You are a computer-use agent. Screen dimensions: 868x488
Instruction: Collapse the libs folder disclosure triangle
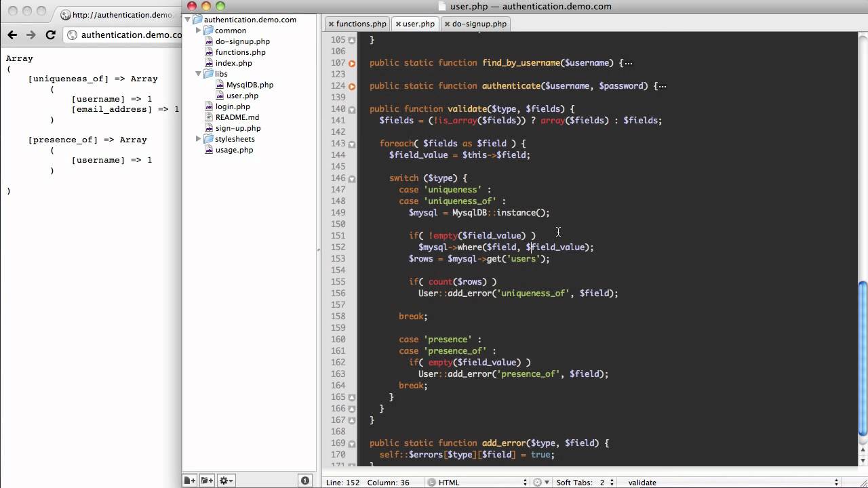click(198, 74)
